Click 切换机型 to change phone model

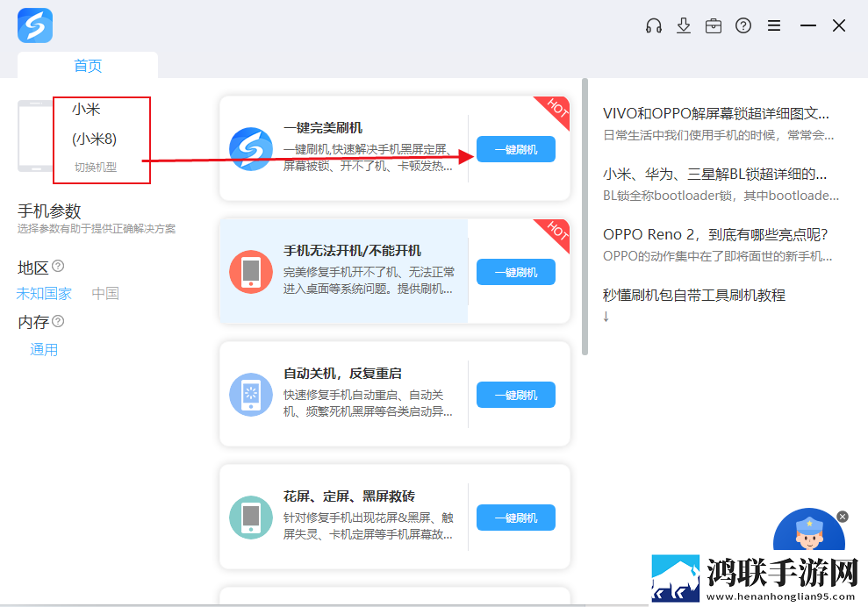(96, 168)
